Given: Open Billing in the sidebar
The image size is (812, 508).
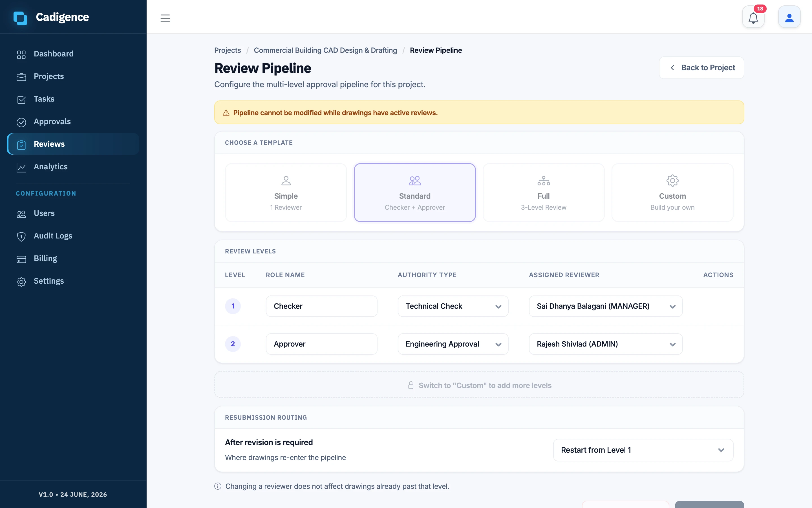Looking at the screenshot, I should click(x=73, y=258).
